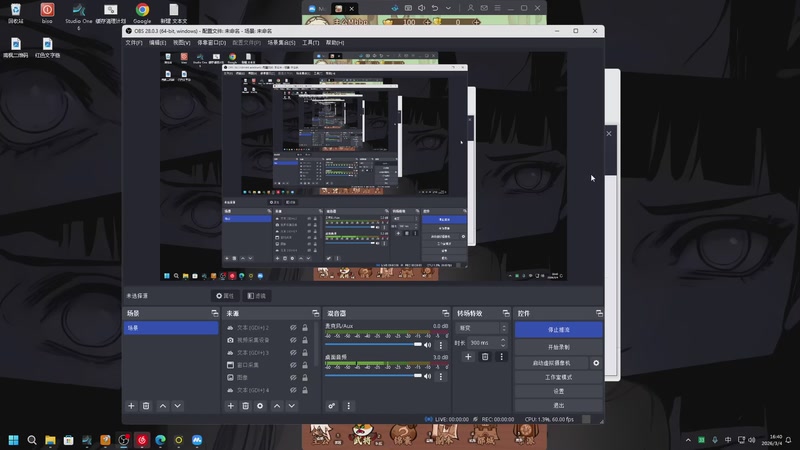Open 文件(F) menu in OBS

pos(134,43)
